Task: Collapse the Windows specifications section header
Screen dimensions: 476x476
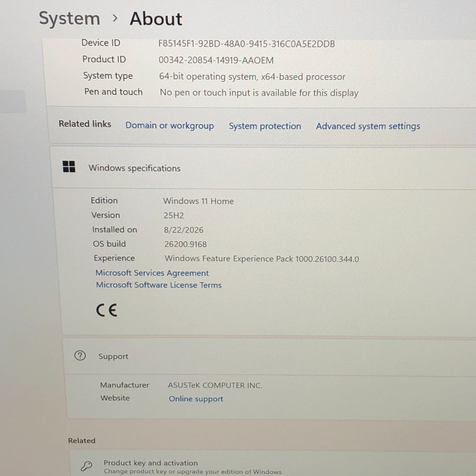Action: (264, 167)
